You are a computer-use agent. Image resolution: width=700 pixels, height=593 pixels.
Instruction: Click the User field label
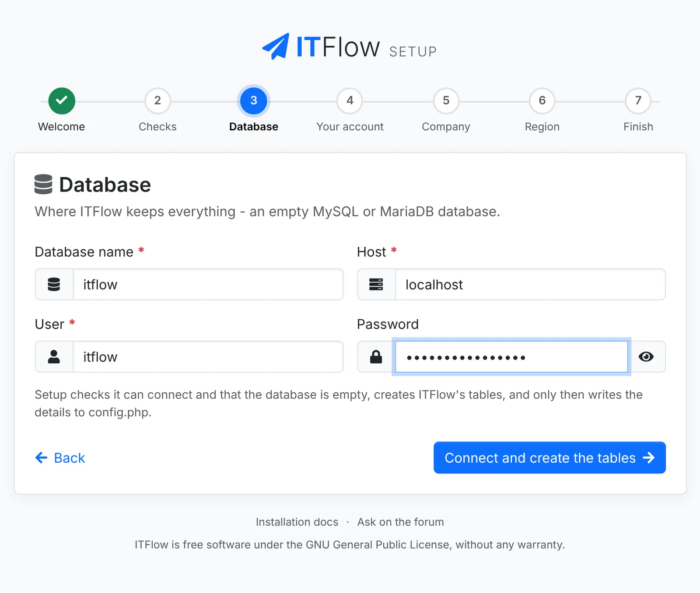click(49, 324)
